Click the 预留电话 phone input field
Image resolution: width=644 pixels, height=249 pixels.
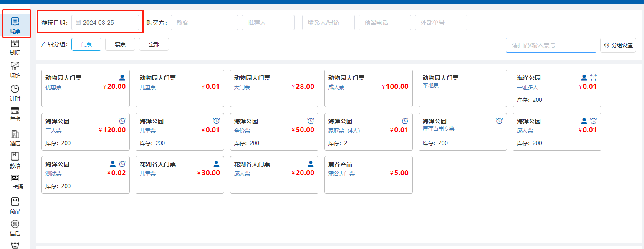click(x=384, y=23)
